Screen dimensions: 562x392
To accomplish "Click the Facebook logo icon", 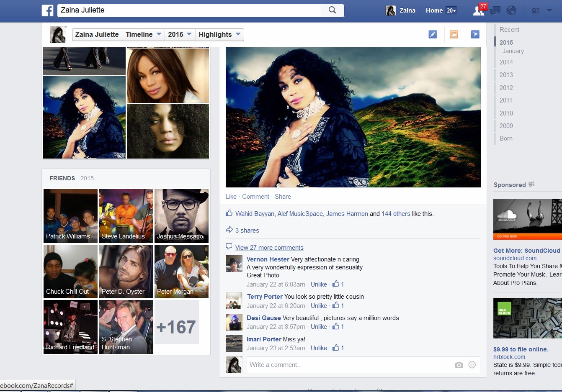I will (x=48, y=10).
